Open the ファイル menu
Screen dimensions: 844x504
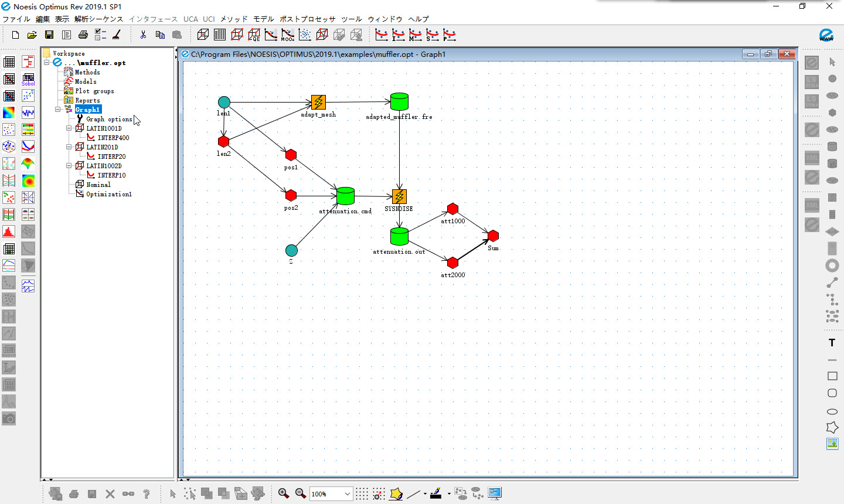pos(16,19)
